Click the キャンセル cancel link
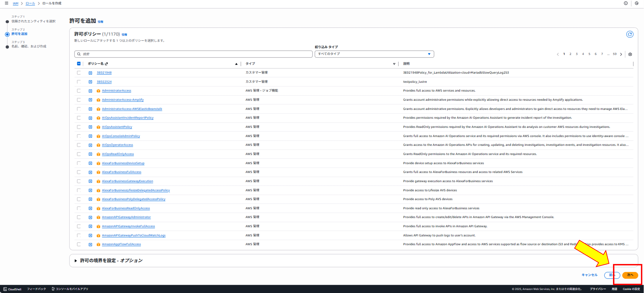 pos(589,275)
